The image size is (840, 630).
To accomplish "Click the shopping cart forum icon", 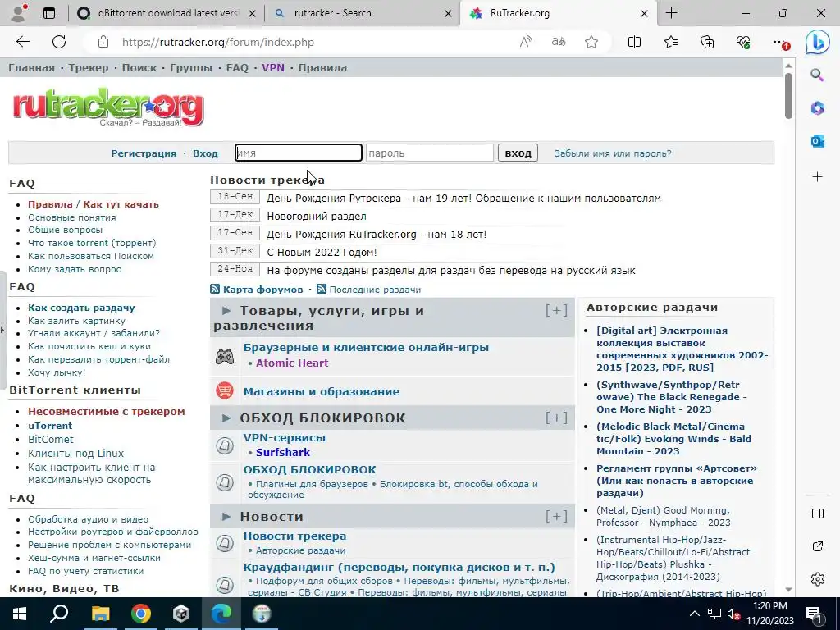I will click(x=225, y=390).
